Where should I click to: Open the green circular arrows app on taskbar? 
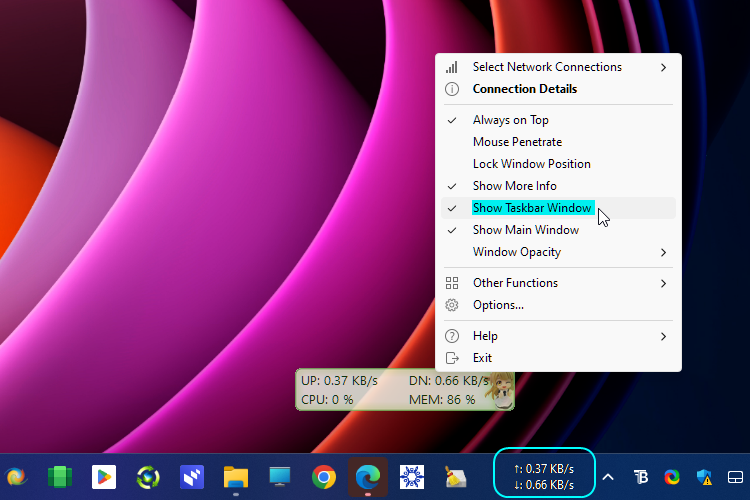pyautogui.click(x=148, y=477)
